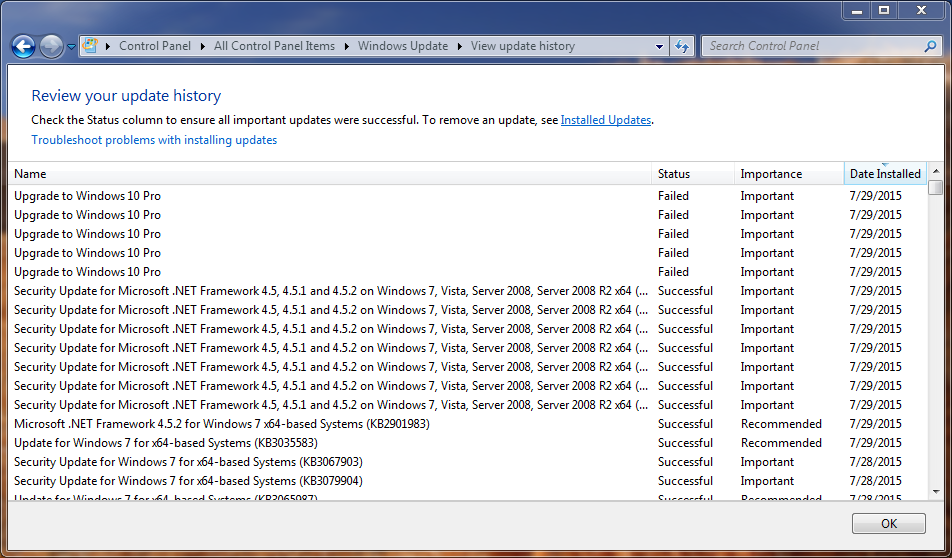Click Recommended importance of KB2901983 row
The height and width of the screenshot is (558, 952).
[781, 424]
